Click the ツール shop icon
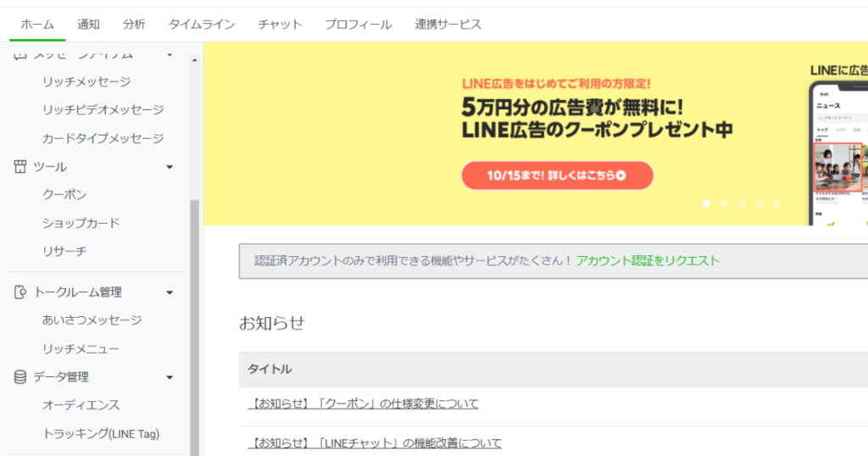Screen dimensions: 868x456 pyautogui.click(x=20, y=167)
